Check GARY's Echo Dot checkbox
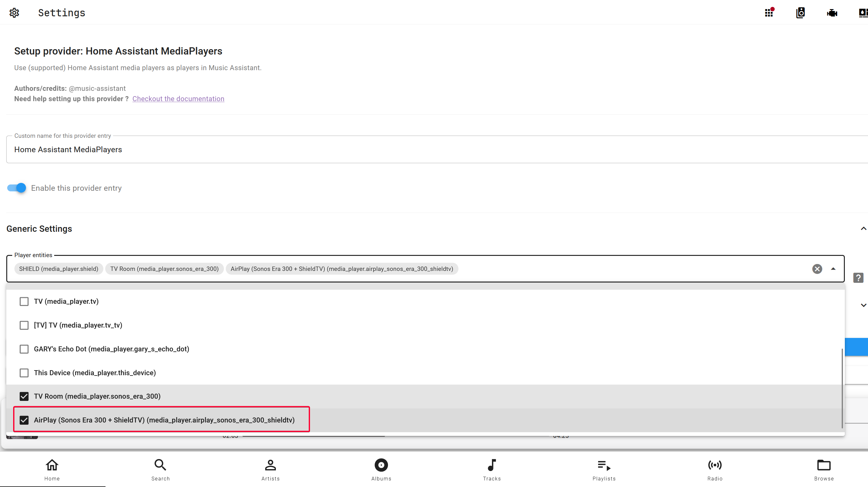The image size is (868, 487). coord(24,349)
